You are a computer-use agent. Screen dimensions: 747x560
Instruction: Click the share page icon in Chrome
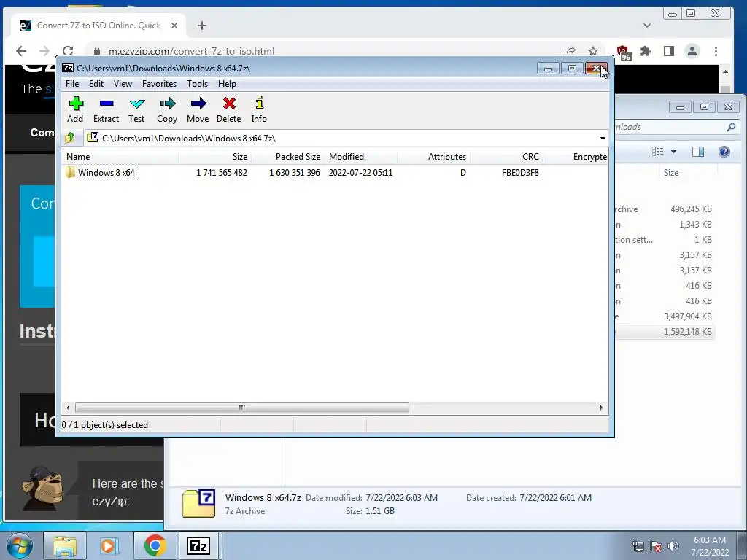pos(570,51)
